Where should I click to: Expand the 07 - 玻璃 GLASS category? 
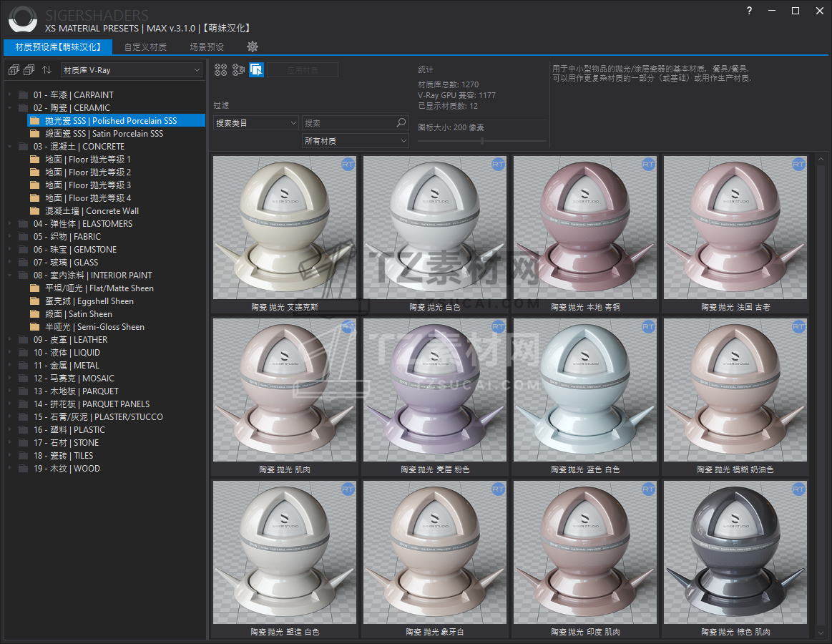9,263
